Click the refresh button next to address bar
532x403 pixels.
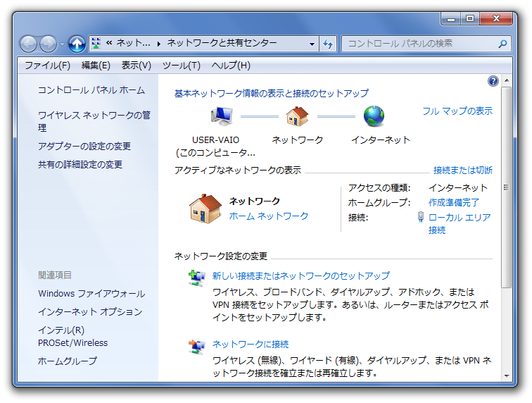(x=328, y=44)
